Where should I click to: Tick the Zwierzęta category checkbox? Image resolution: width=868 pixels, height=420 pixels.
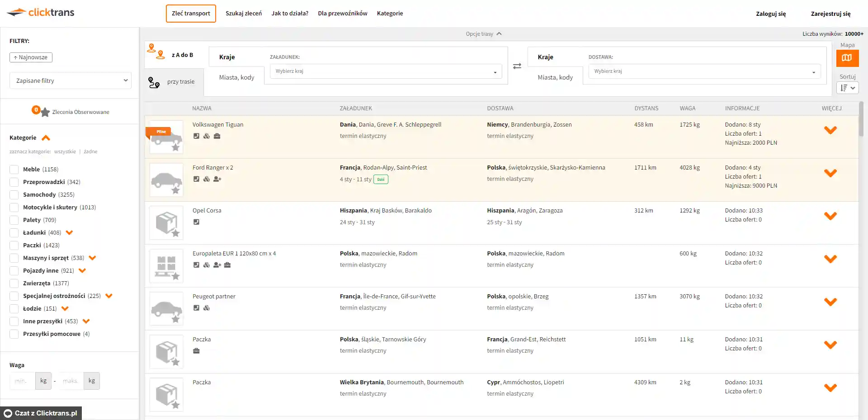point(14,283)
